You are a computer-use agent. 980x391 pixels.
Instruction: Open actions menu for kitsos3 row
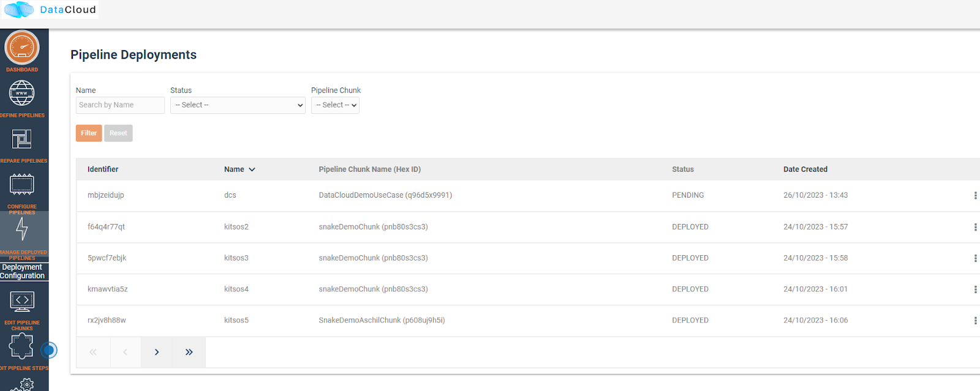point(975,258)
